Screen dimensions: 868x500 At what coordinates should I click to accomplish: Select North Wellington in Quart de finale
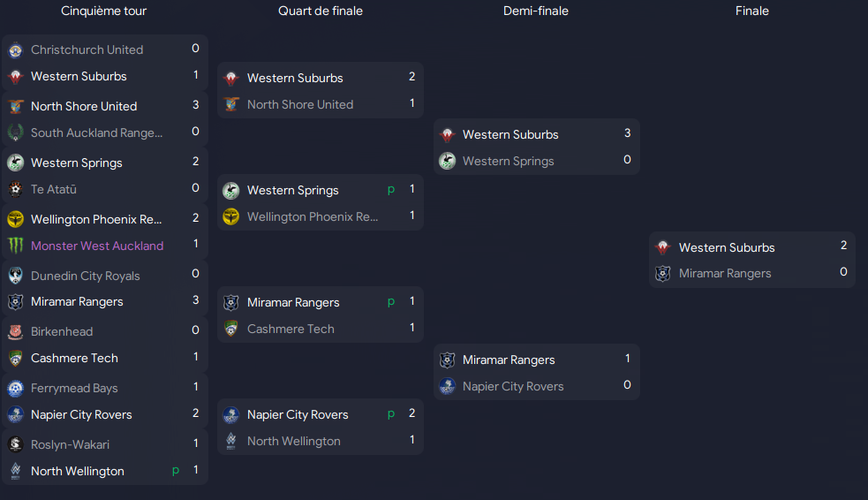pos(294,442)
